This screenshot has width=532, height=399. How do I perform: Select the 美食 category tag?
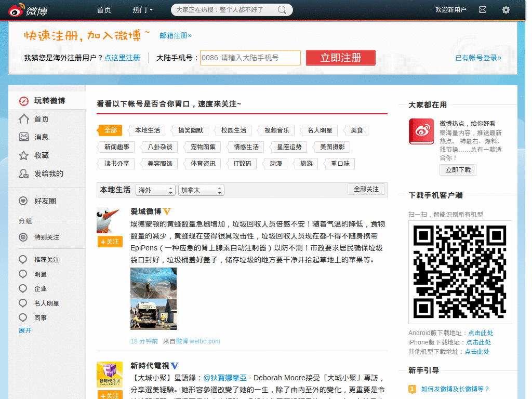pyautogui.click(x=356, y=130)
